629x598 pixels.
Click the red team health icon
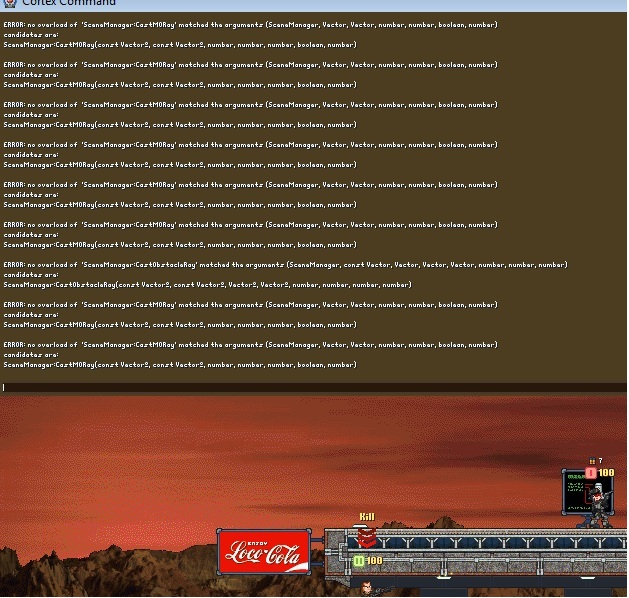coord(591,473)
